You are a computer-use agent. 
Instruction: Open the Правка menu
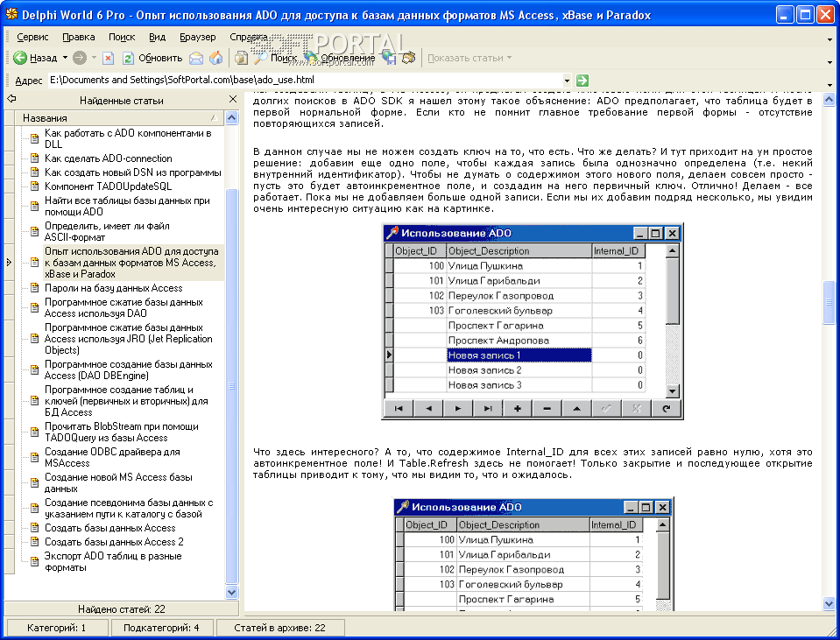(x=79, y=37)
